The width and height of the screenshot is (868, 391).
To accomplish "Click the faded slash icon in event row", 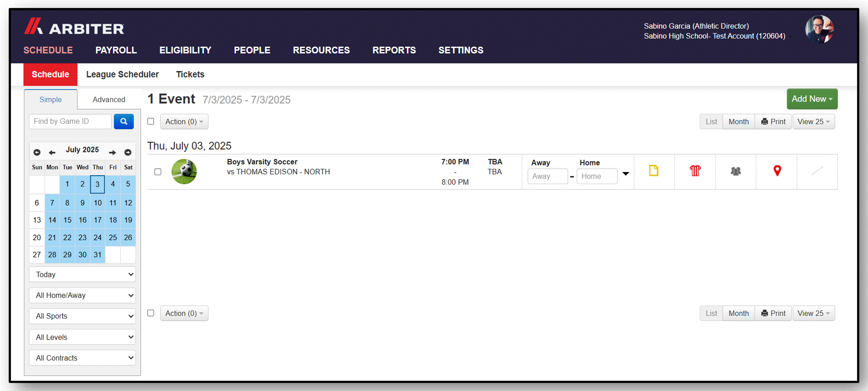I will point(817,171).
